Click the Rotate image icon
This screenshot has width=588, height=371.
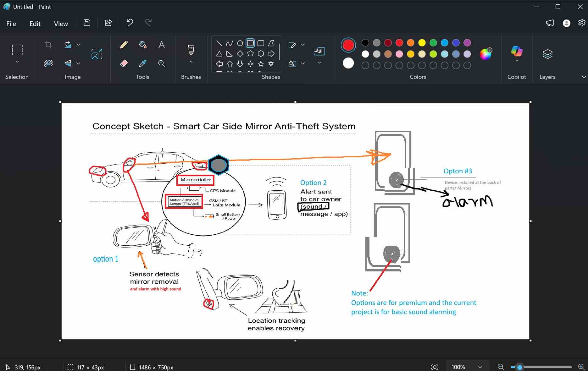pos(68,45)
